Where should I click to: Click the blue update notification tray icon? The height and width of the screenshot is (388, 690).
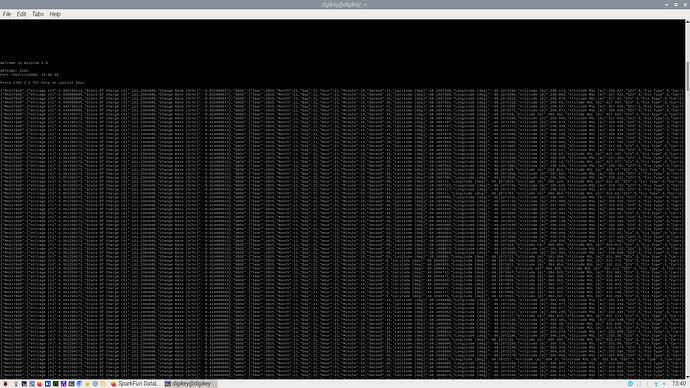point(630,384)
